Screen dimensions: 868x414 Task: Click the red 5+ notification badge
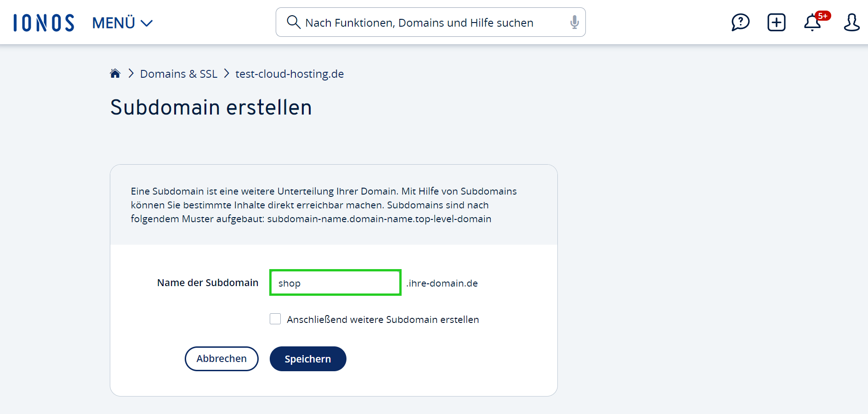(x=823, y=16)
